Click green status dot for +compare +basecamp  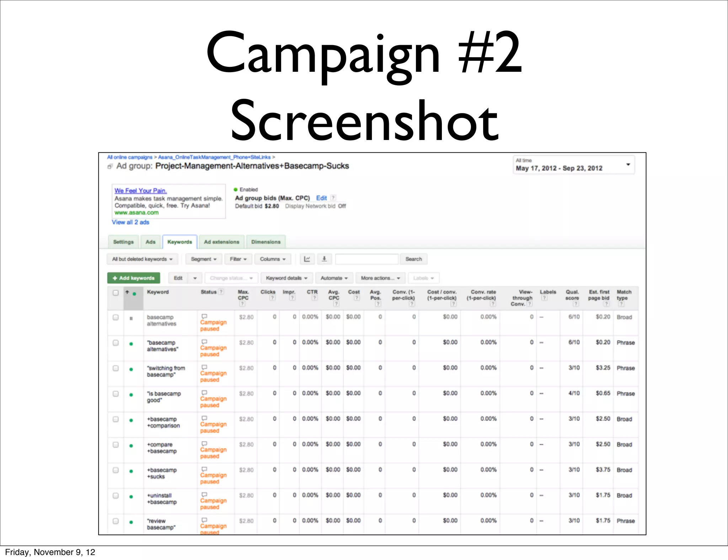pos(131,446)
